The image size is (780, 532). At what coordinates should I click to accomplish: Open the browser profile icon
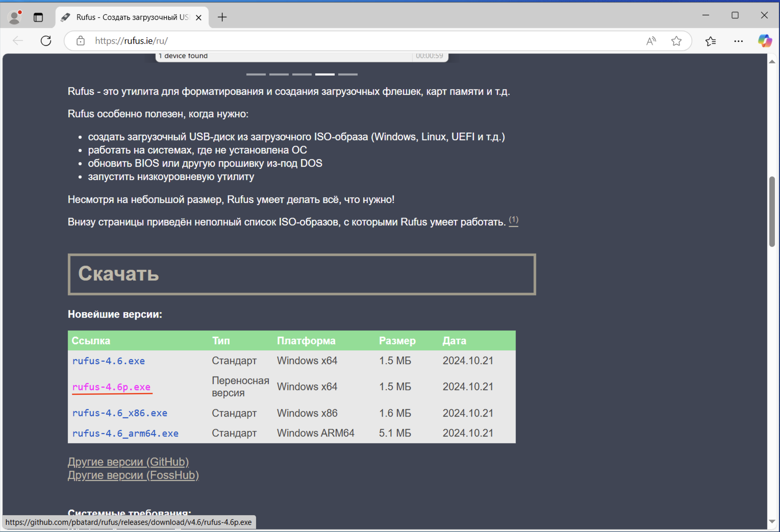coord(15,17)
